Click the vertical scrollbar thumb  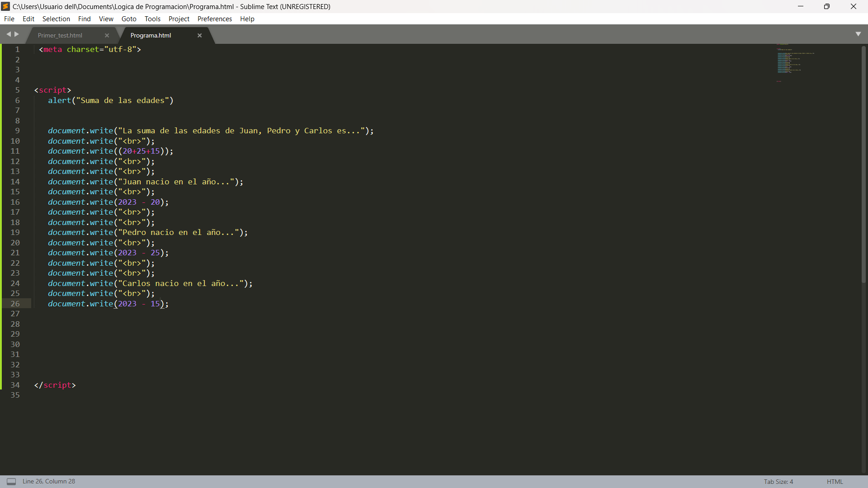(x=863, y=165)
